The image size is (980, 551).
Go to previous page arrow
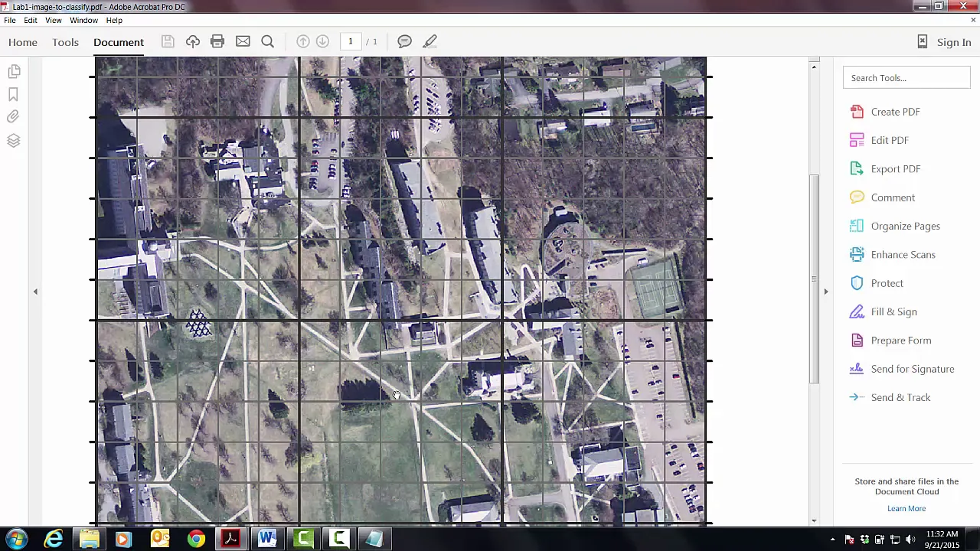(303, 41)
